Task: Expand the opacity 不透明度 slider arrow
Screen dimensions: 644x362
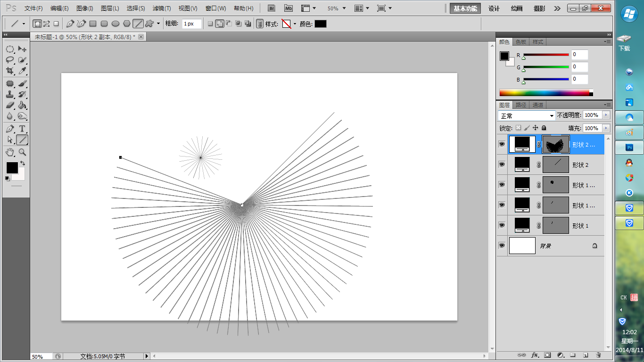Action: click(606, 115)
